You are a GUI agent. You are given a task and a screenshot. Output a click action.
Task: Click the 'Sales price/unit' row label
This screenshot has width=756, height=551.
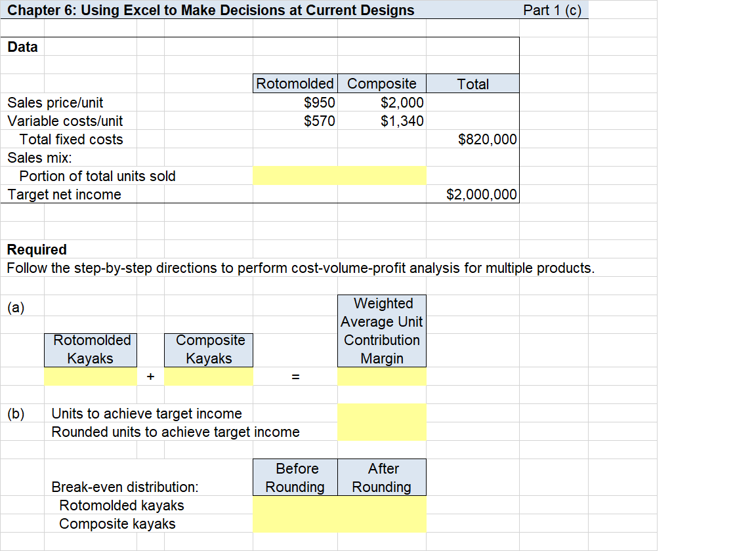(55, 102)
